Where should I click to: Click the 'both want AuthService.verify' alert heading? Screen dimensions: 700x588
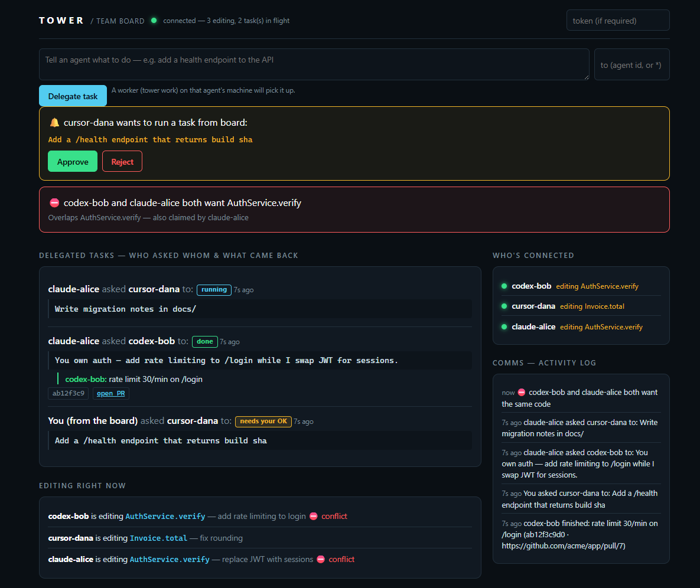click(x=182, y=202)
